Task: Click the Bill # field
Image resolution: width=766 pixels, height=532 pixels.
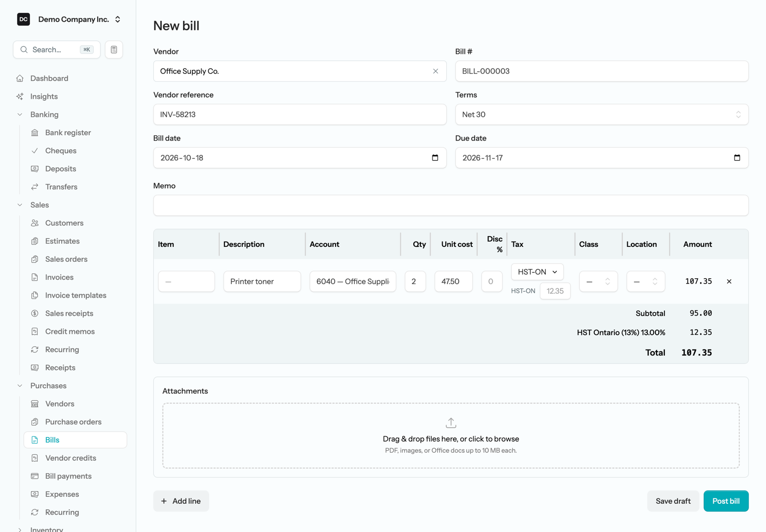Action: click(602, 71)
